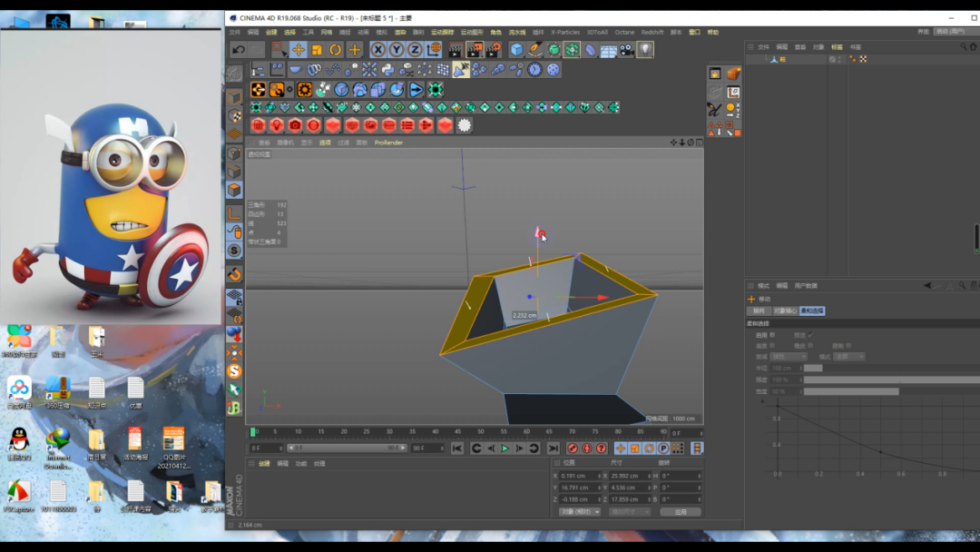The image size is (980, 552).
Task: Click the autokeying red button
Action: pos(586,448)
